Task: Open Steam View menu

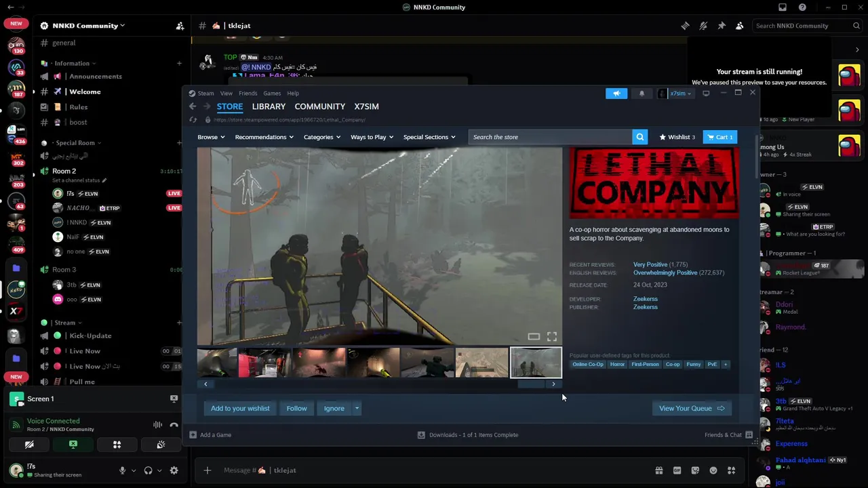Action: pyautogui.click(x=226, y=94)
